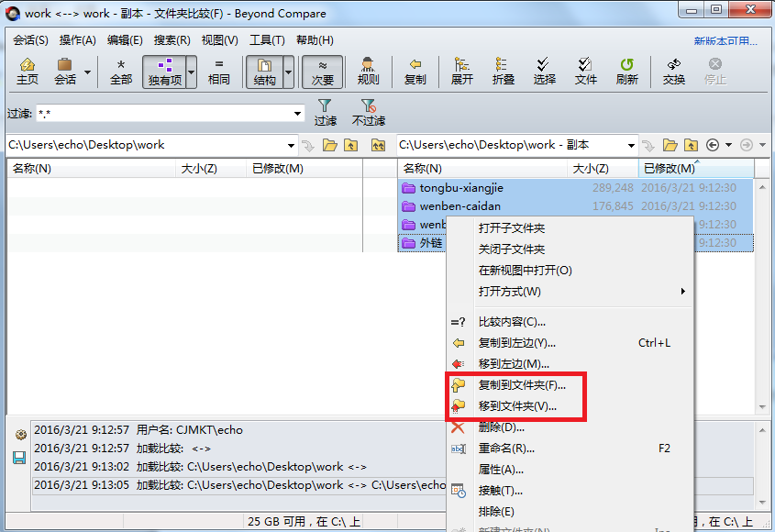Toggle 次要 (Minor) comparison mode
The image size is (775, 532).
tap(322, 72)
